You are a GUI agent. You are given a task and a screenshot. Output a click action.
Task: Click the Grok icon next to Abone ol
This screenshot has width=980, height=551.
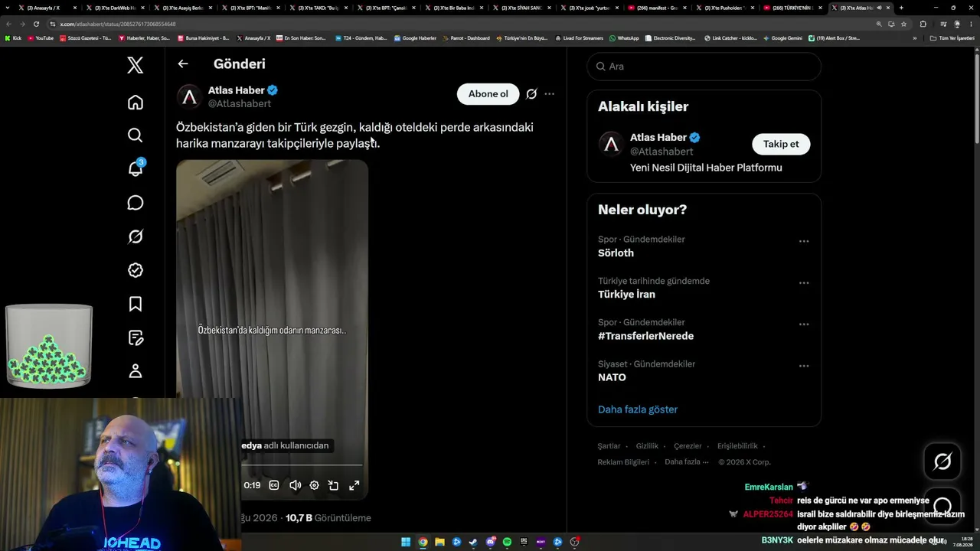(x=531, y=94)
